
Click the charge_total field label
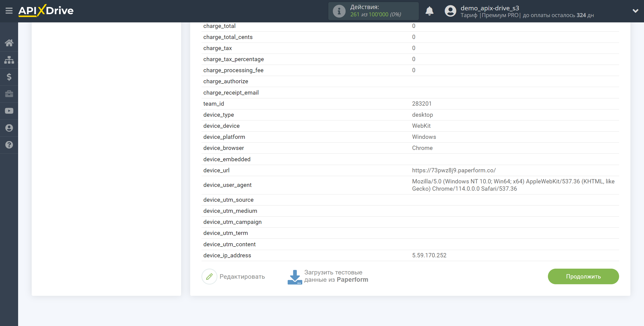tap(219, 26)
